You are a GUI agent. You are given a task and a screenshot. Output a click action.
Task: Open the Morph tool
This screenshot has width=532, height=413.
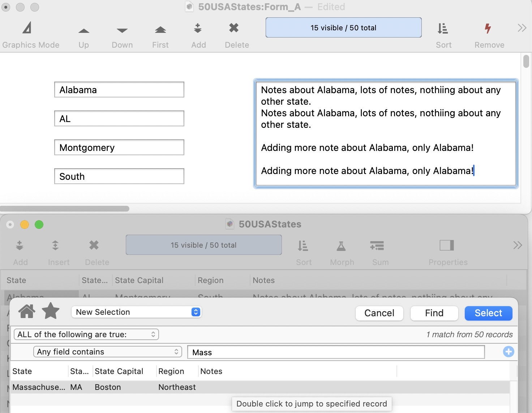pos(341,246)
